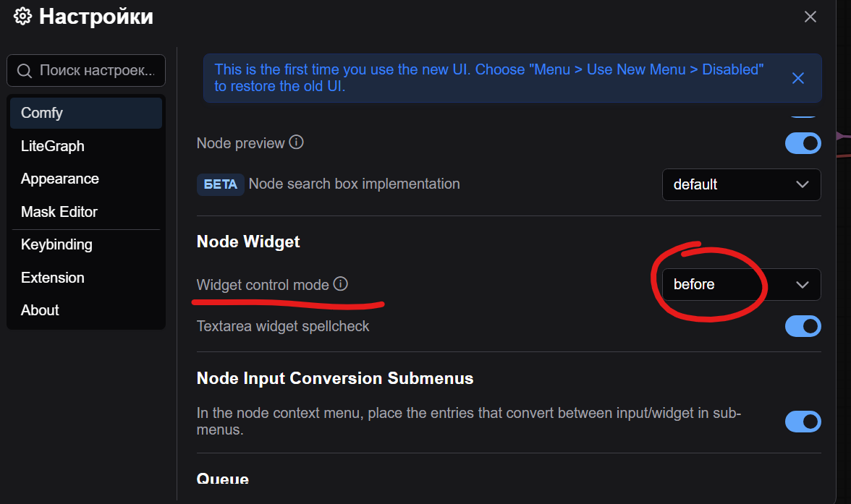Focus the settings search field
The width and height of the screenshot is (851, 504).
85,71
